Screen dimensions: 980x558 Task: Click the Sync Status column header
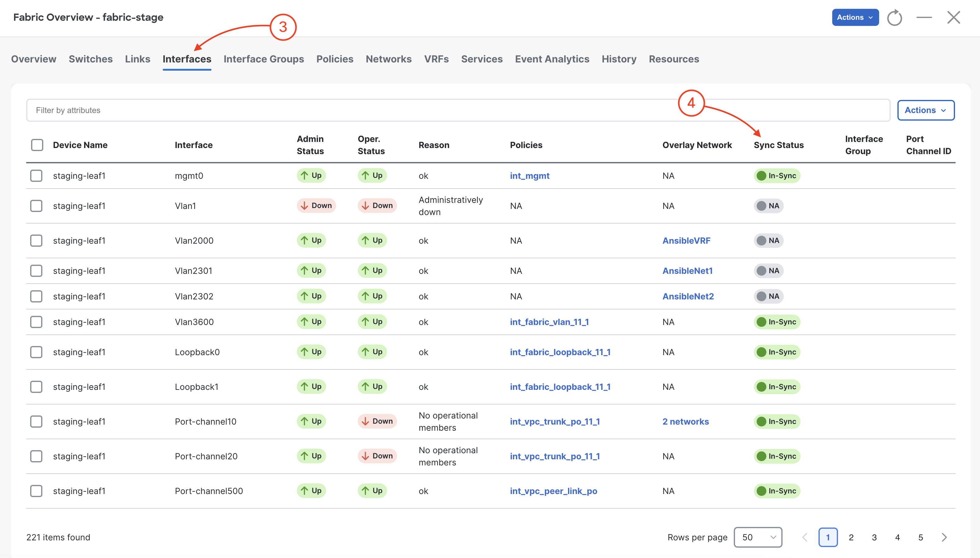click(x=779, y=145)
